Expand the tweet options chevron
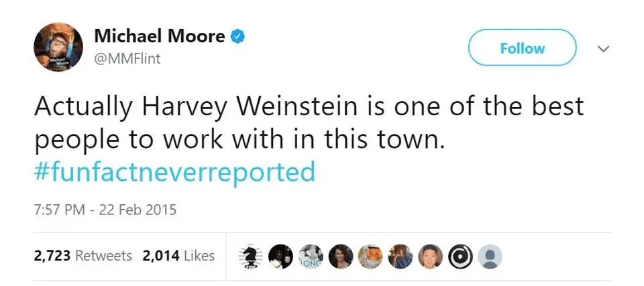The image size is (644, 286). coord(603,49)
